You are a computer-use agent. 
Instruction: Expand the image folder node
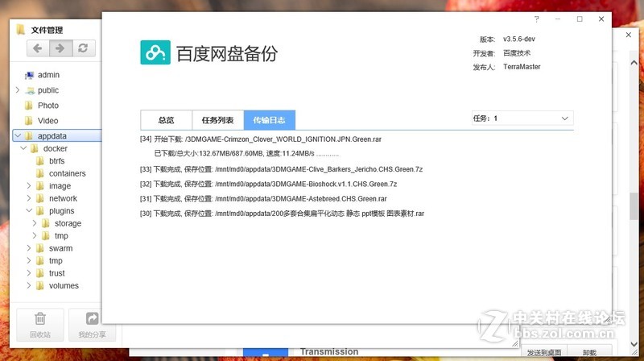(29, 186)
